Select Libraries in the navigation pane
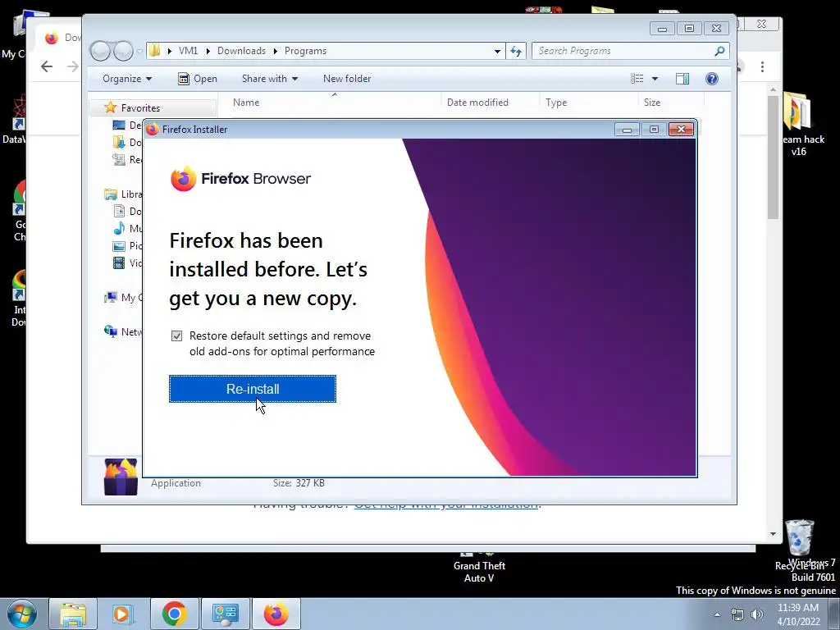 coord(123,194)
